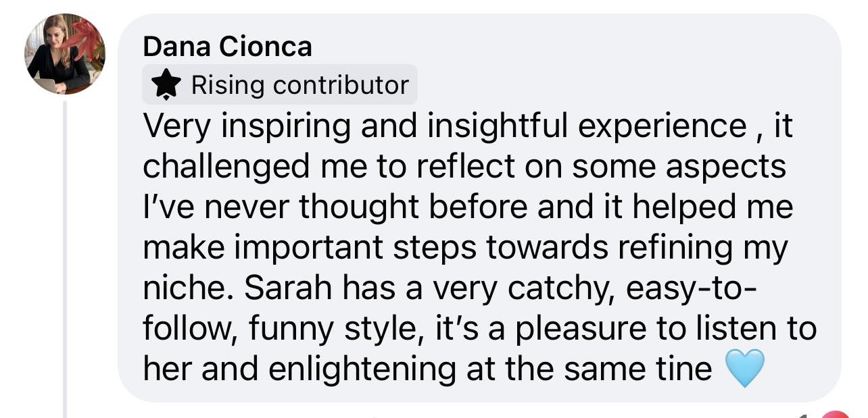Select the Rising contributor badge label
868x418 pixels.
300,85
